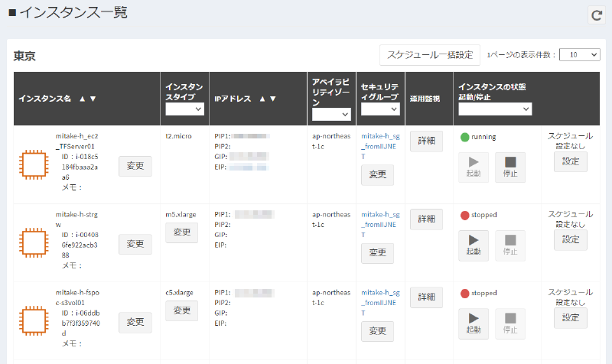Open the security group filter dropdown
The width and height of the screenshot is (612, 364).
(x=379, y=109)
